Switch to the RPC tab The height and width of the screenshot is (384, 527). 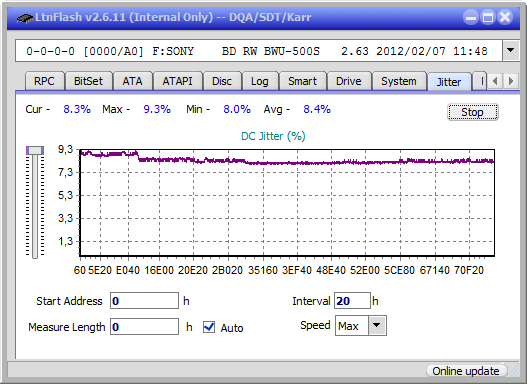(44, 81)
